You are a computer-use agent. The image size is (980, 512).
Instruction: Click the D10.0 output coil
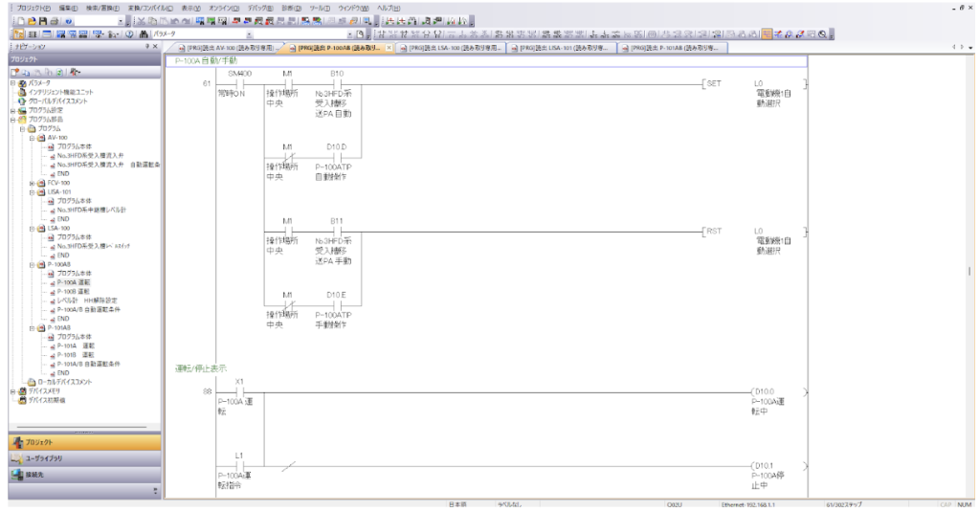(x=779, y=392)
